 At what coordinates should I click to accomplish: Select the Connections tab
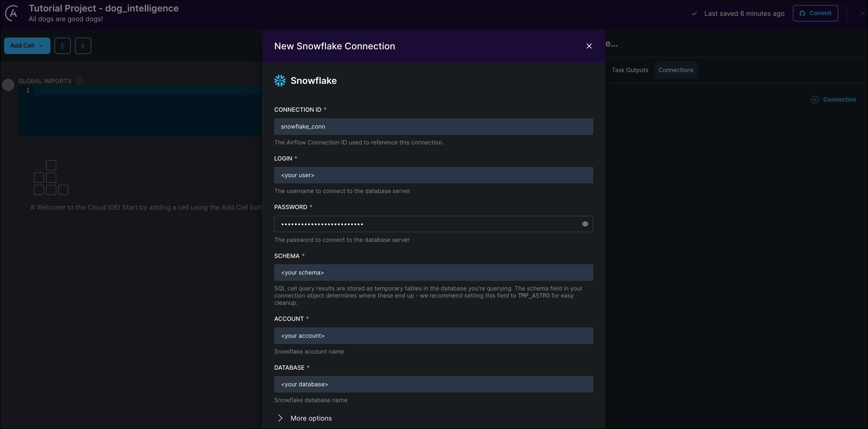pyautogui.click(x=676, y=70)
